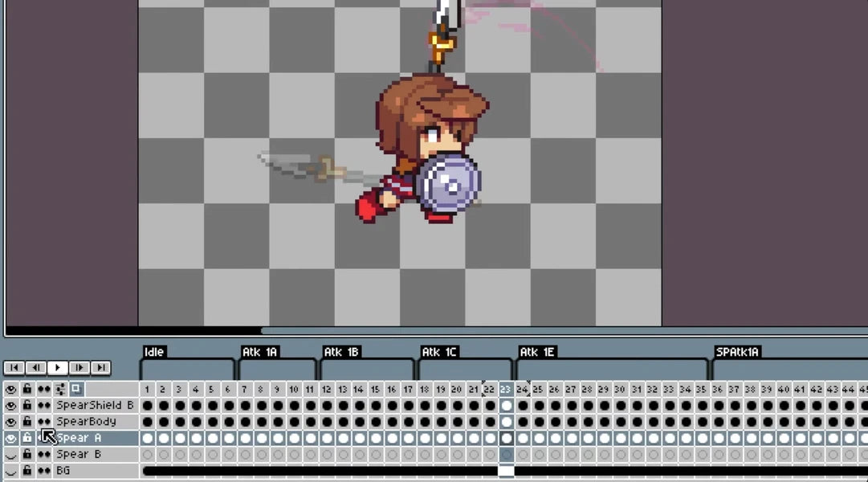Advance to the next frame

coord(79,368)
